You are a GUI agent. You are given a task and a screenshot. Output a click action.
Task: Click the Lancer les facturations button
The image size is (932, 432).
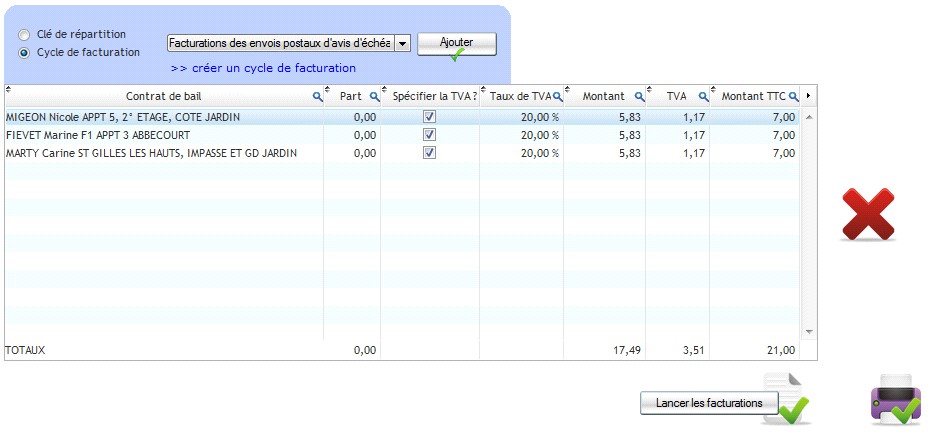pos(709,403)
